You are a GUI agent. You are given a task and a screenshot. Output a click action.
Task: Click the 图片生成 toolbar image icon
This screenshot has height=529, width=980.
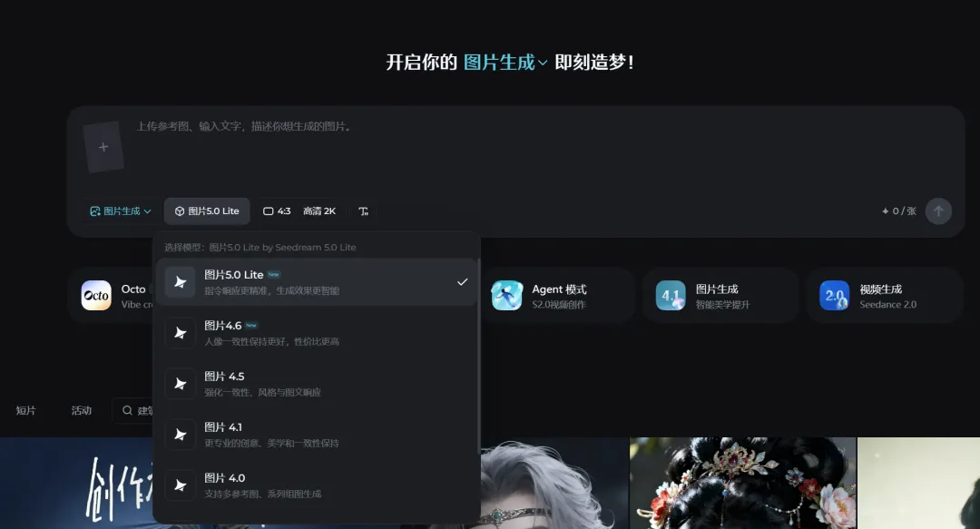click(x=95, y=211)
